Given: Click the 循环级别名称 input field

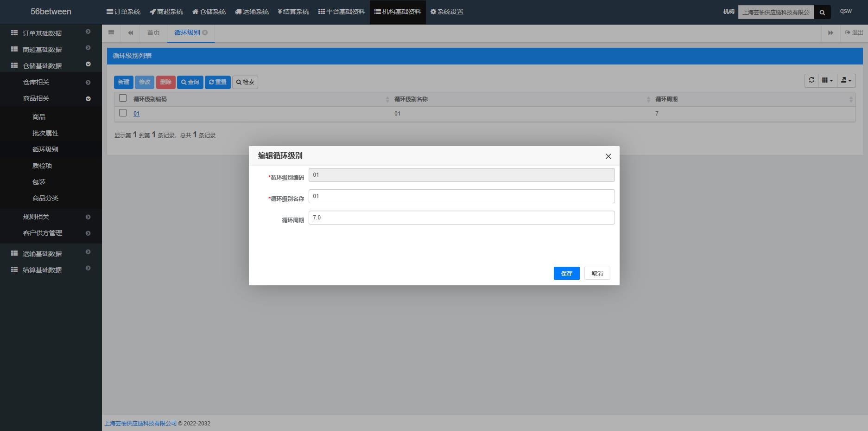Looking at the screenshot, I should tap(462, 196).
